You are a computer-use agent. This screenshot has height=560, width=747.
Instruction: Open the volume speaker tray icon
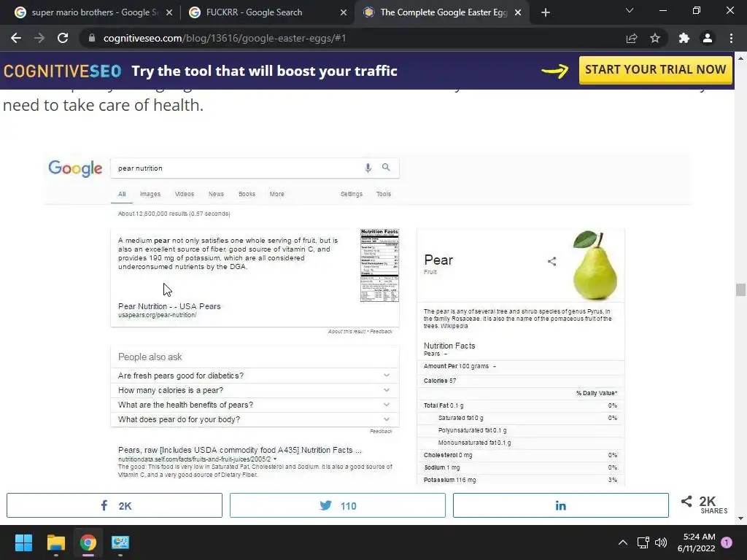(x=661, y=542)
